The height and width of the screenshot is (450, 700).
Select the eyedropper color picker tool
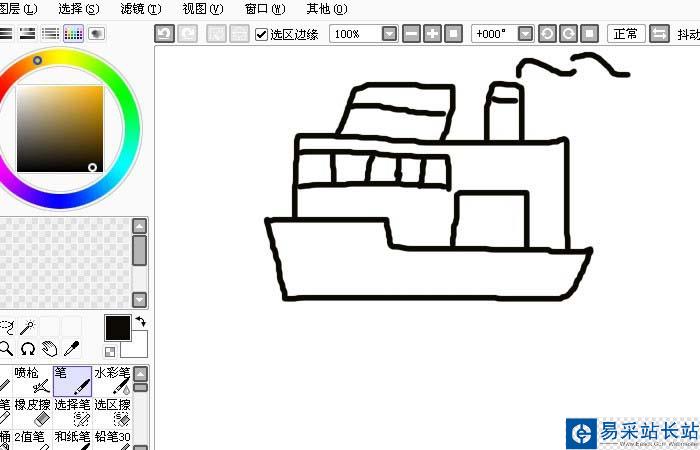point(71,349)
